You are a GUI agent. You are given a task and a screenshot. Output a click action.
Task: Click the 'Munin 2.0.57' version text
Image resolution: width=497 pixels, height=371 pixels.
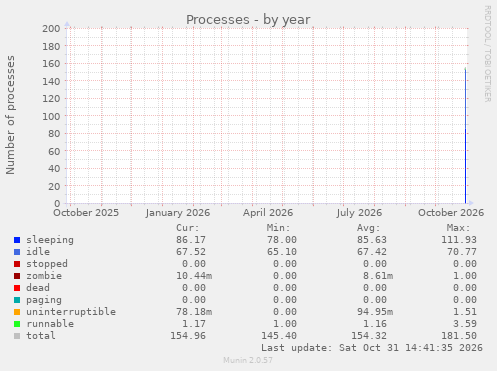coord(248,360)
